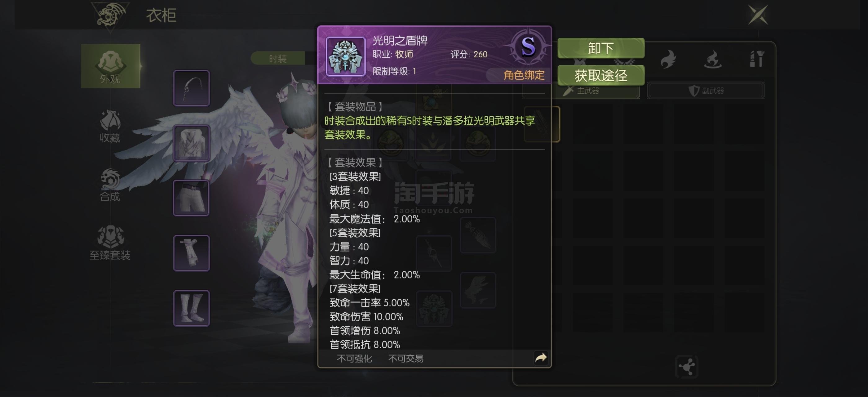The image size is (868, 397).
Task: Click the flame category icon
Action: [669, 59]
